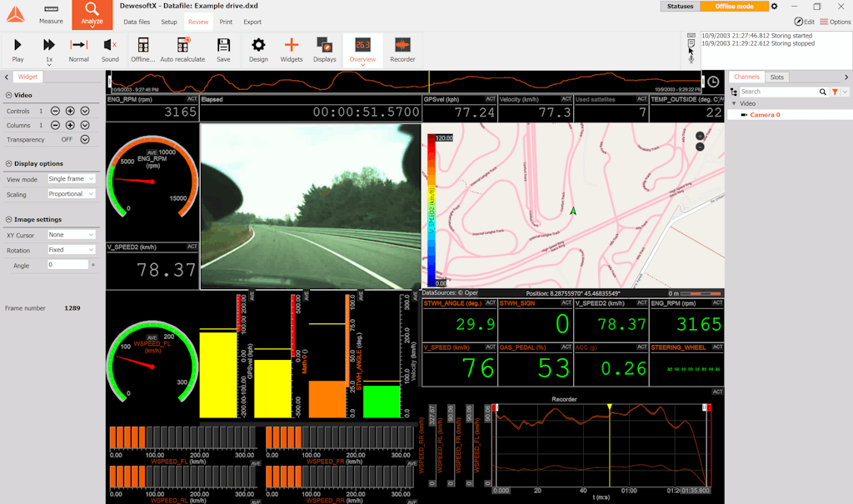Click keyboard event icon
853x504 pixels.
click(x=691, y=35)
